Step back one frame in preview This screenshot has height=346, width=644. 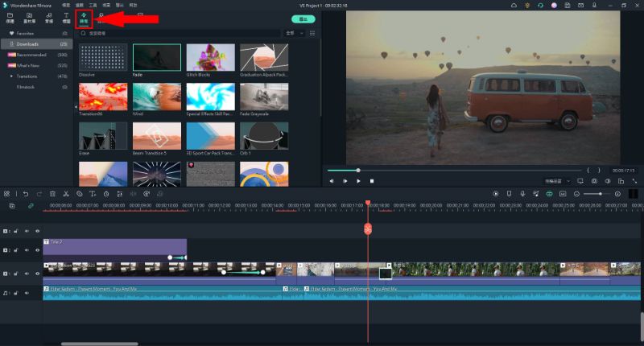[332, 181]
